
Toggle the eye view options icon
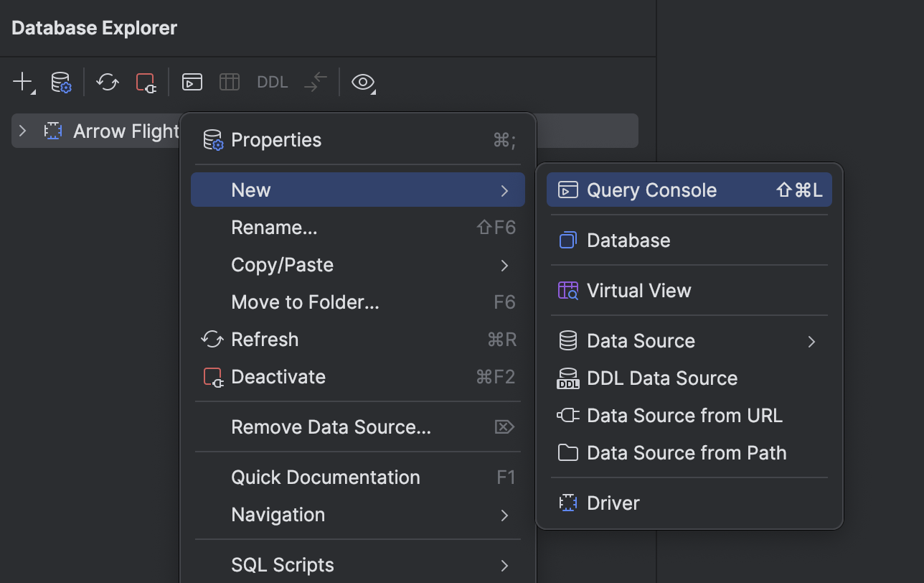363,83
